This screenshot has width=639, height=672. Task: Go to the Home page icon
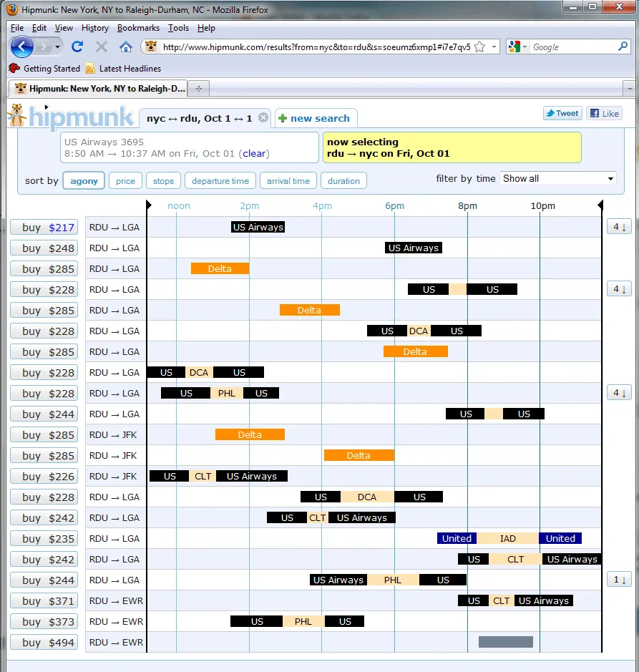pyautogui.click(x=125, y=47)
